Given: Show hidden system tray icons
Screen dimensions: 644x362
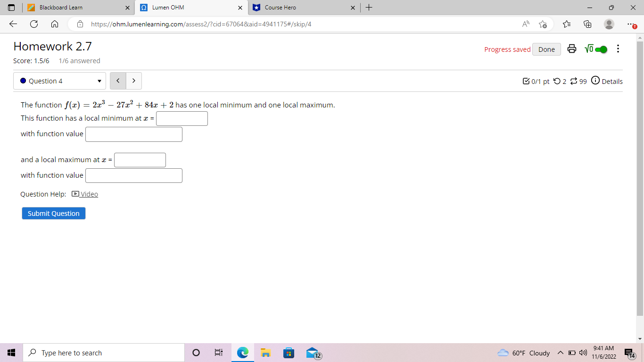Looking at the screenshot, I should [x=560, y=353].
